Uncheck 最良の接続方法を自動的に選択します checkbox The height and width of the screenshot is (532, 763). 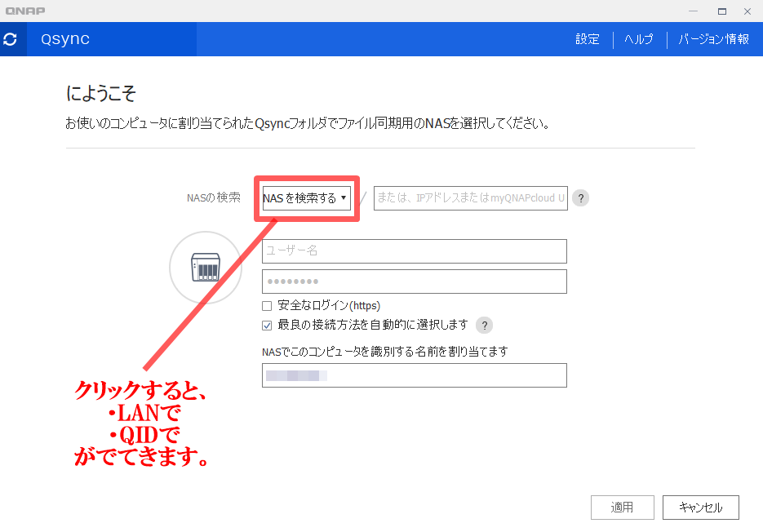pyautogui.click(x=267, y=326)
